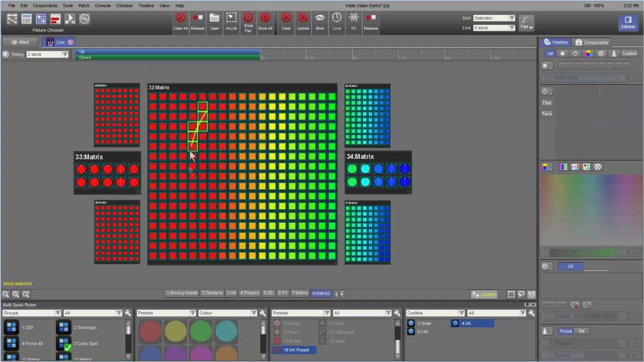
Task: Click the Favs button
Action: point(547,114)
